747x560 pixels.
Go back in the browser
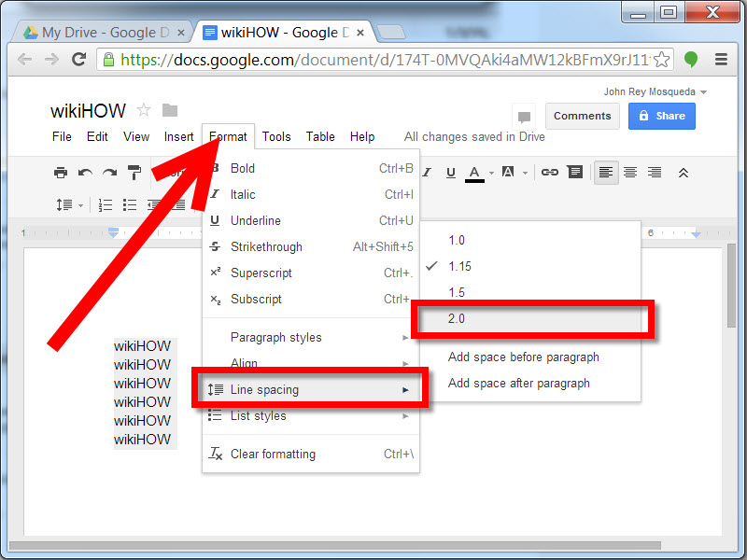(24, 59)
